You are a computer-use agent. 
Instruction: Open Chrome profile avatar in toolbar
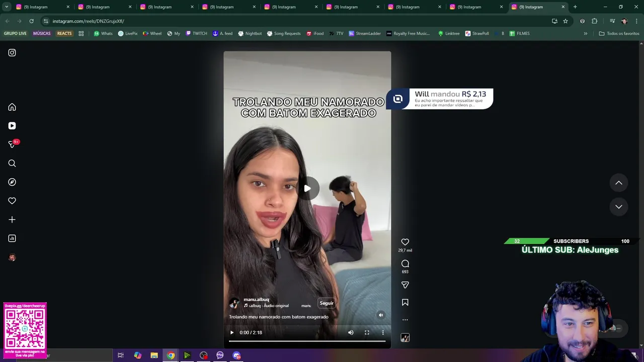pyautogui.click(x=624, y=21)
